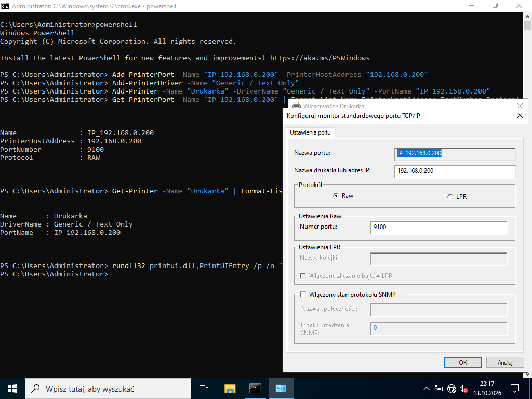Click the Ustawienia portu tab
Image resolution: width=532 pixels, height=399 pixels.
tap(311, 132)
